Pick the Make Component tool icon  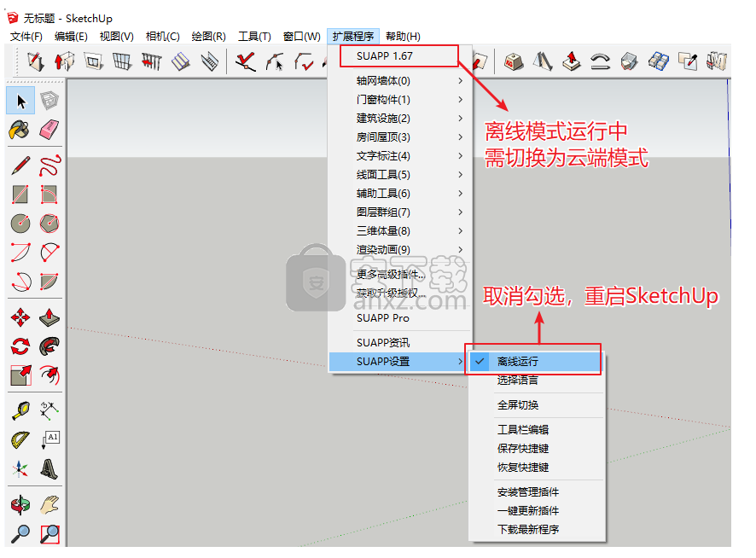[x=49, y=101]
